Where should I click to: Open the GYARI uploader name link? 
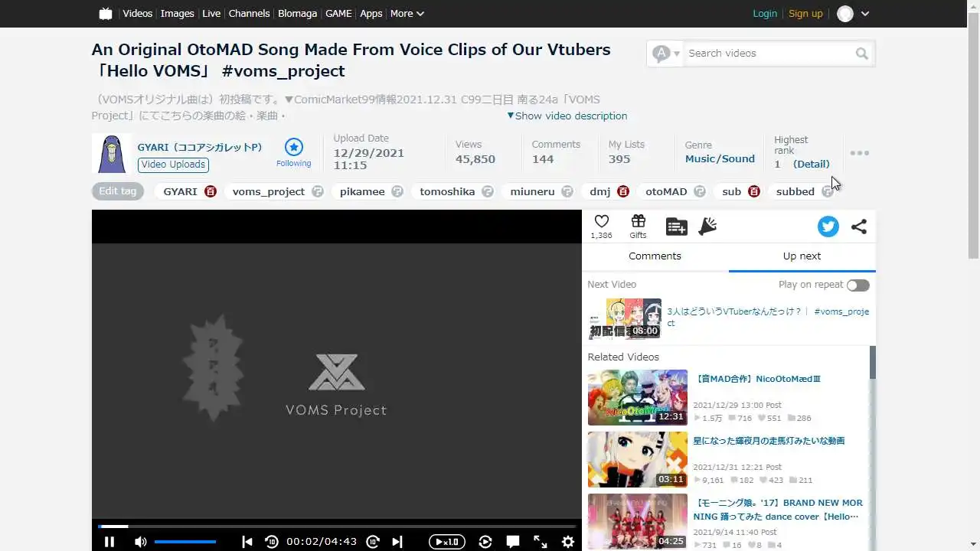click(x=200, y=147)
